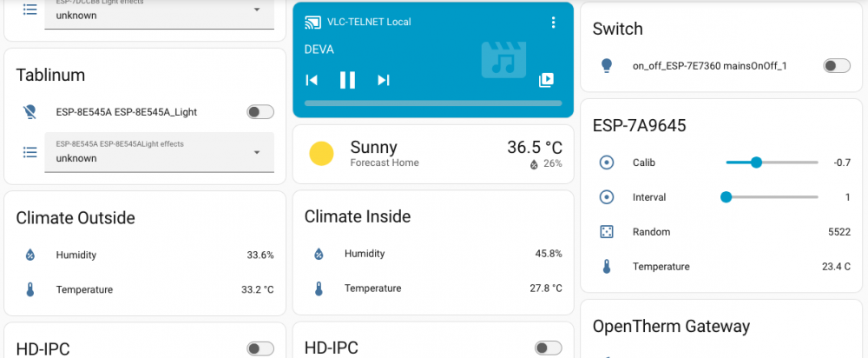
Task: Toggle the left HD-IPC switch
Action: [x=260, y=348]
